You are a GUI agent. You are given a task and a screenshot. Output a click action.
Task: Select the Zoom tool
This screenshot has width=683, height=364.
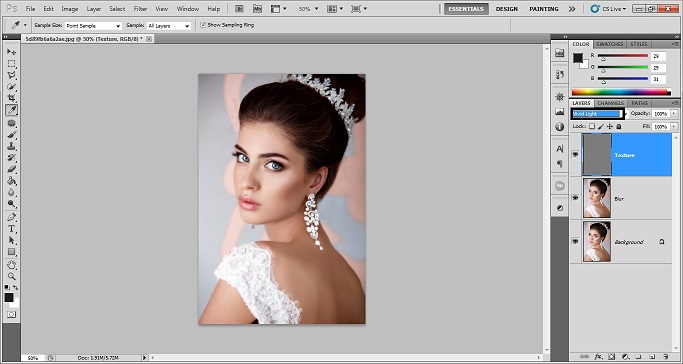pyautogui.click(x=11, y=276)
